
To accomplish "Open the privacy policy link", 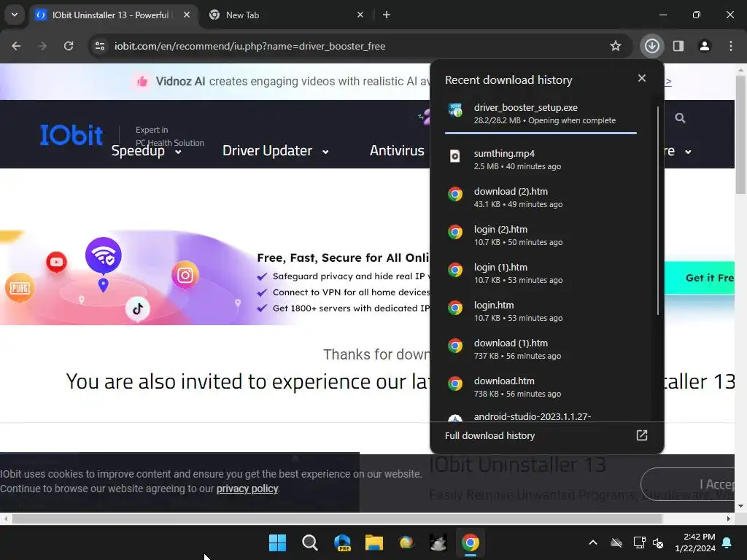I will click(x=247, y=489).
